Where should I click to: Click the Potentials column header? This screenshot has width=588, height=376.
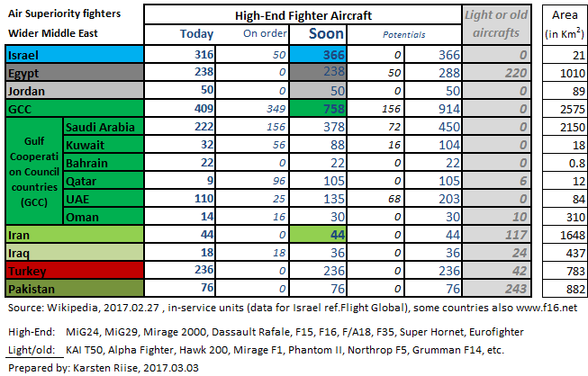[x=404, y=34]
